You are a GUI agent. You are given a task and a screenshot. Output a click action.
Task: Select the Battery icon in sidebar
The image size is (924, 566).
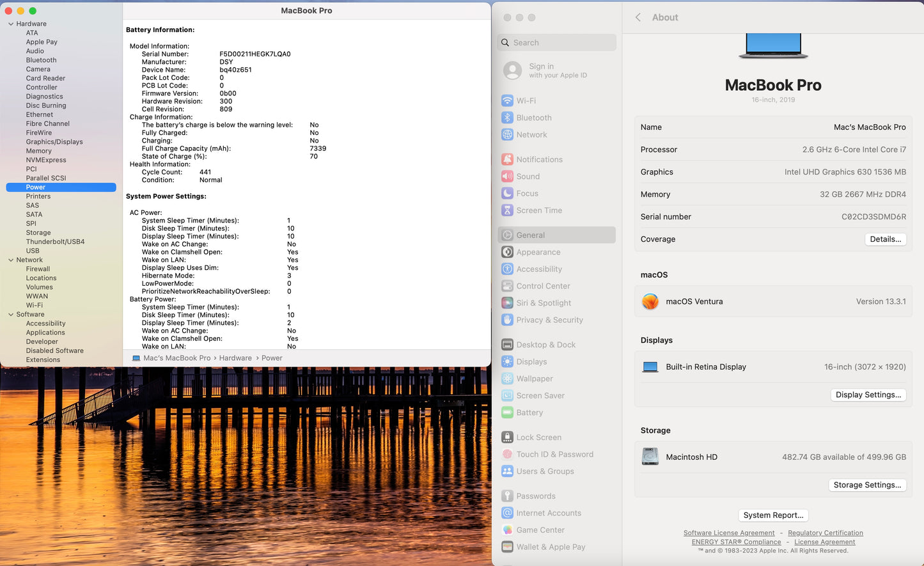tap(507, 413)
